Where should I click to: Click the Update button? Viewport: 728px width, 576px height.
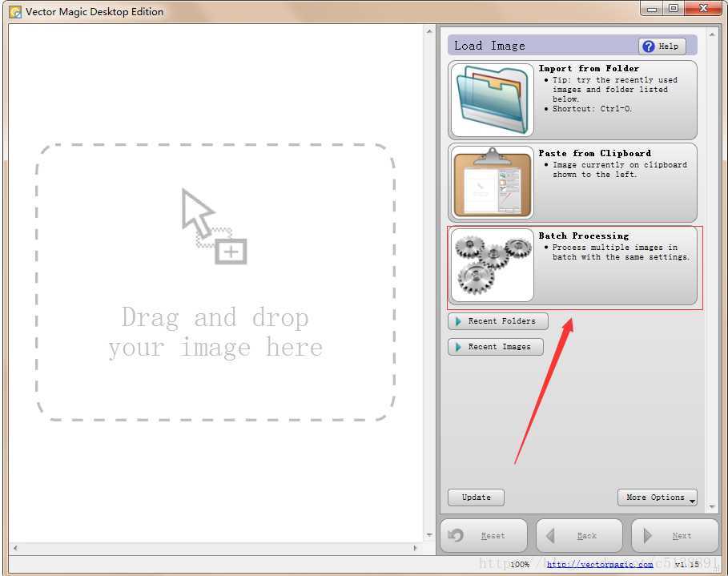[476, 497]
